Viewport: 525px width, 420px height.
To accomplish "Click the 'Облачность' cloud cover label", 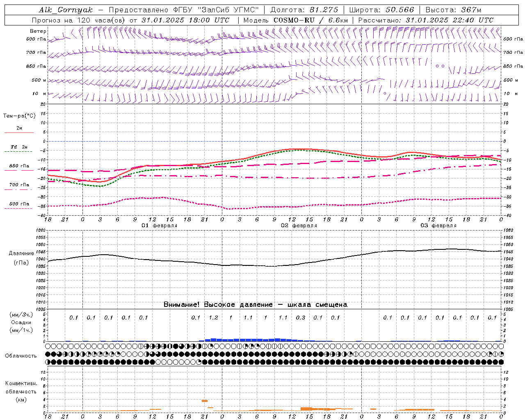I will 21,356.
